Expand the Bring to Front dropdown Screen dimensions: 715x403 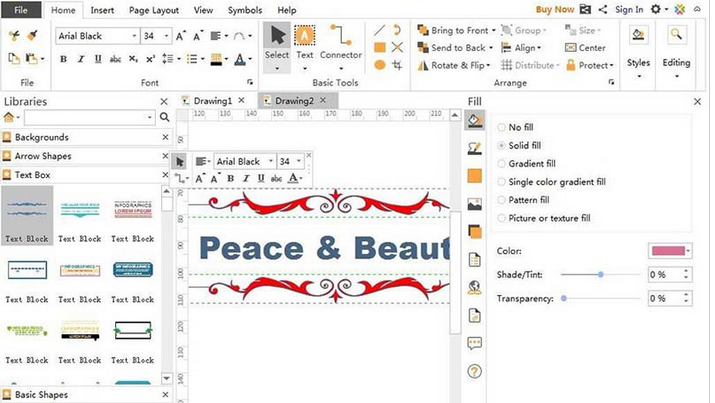493,31
